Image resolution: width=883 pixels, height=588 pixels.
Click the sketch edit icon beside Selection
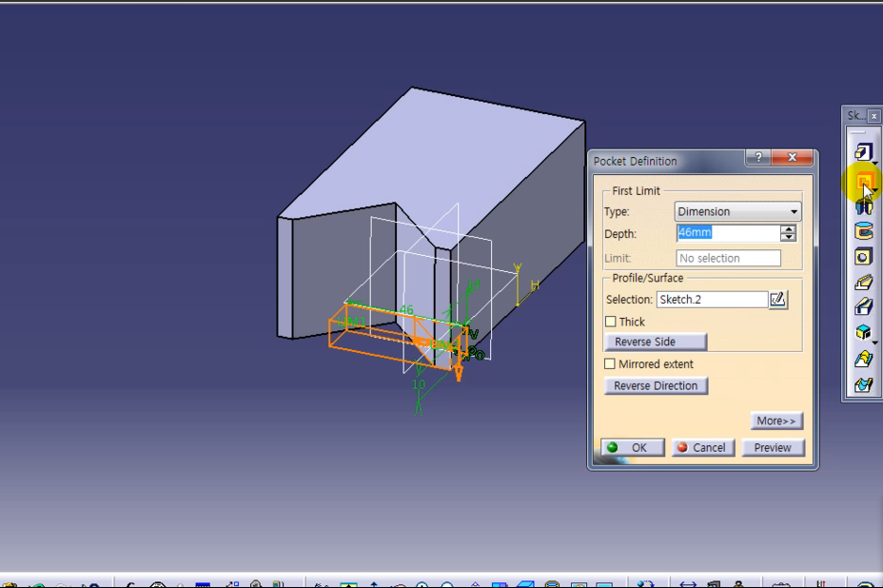[778, 300]
